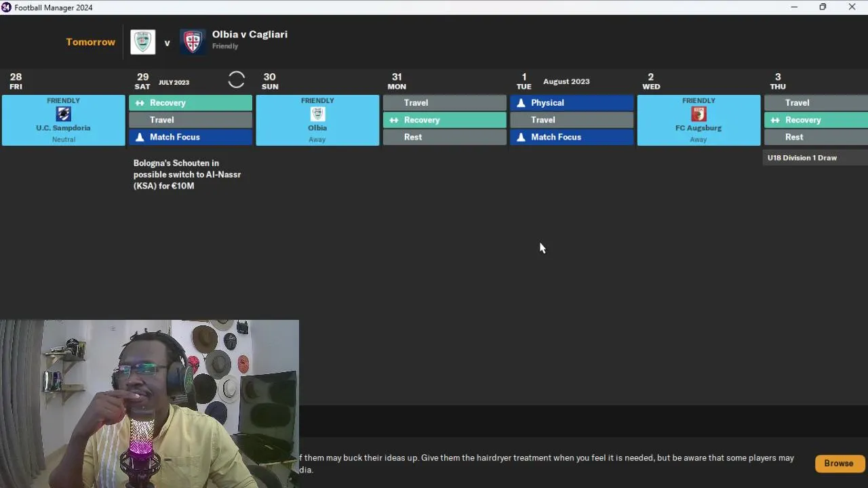Open the Olbia v Cagliari match title
868x488 pixels.
[x=250, y=35]
